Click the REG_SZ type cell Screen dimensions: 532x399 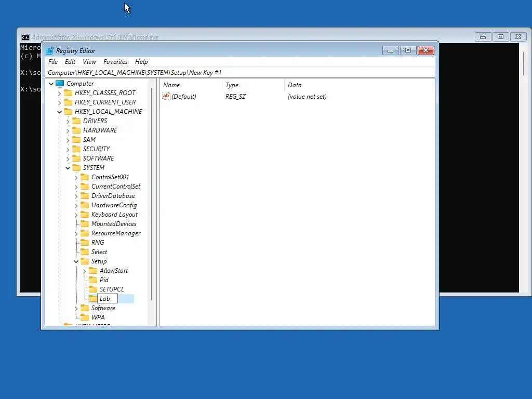coord(235,97)
